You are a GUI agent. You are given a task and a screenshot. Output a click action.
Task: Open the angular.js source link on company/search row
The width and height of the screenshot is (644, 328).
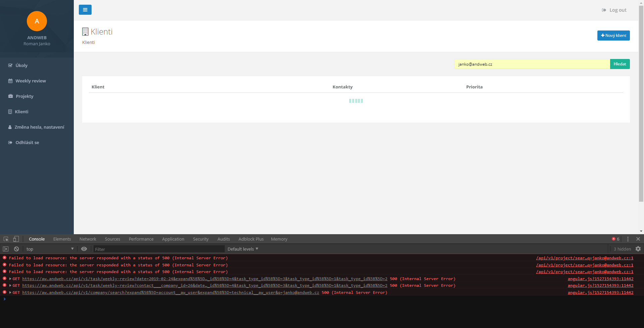tap(600, 292)
